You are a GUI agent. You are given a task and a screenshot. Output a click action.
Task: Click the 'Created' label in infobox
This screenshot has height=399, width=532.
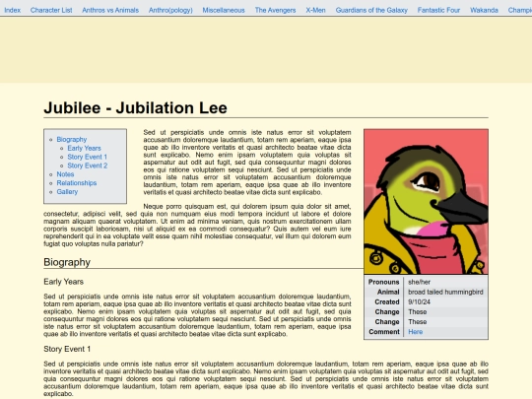click(387, 302)
